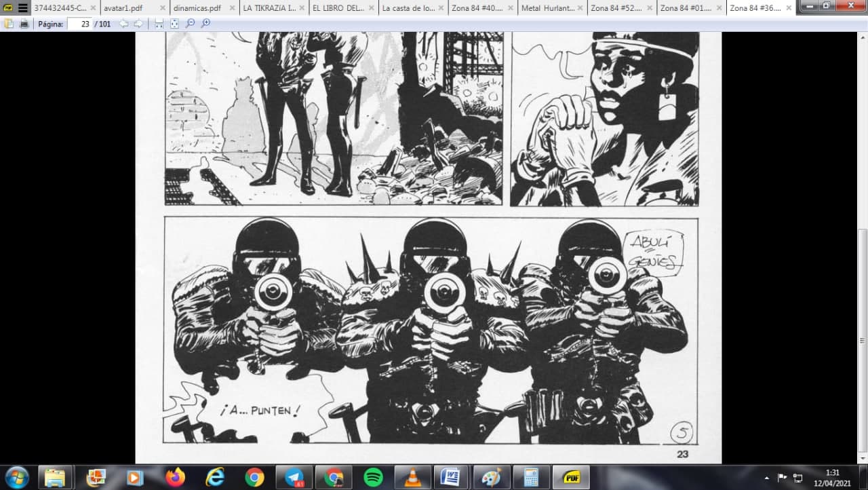
Task: Click the crying woman comic panel
Action: coord(604,119)
